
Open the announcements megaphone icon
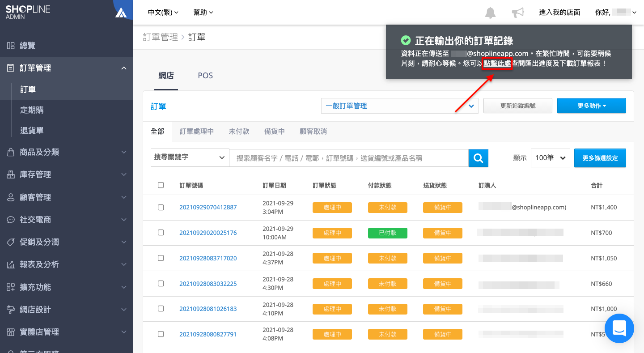coord(518,13)
